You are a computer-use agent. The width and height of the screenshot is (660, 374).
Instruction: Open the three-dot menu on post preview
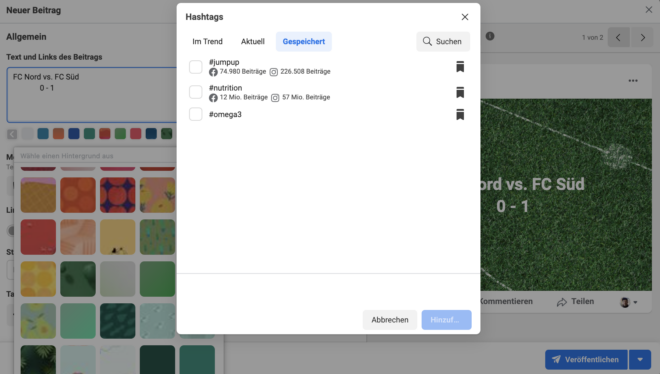coord(633,81)
